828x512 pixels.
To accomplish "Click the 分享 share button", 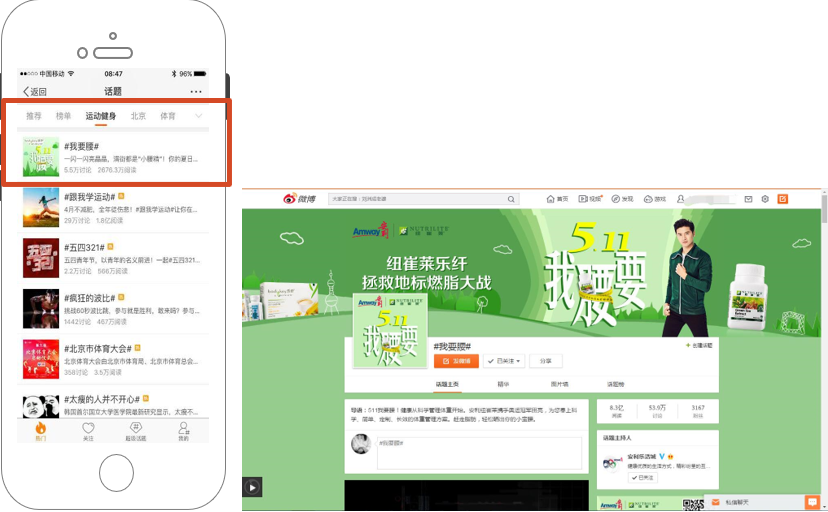I will [x=545, y=361].
